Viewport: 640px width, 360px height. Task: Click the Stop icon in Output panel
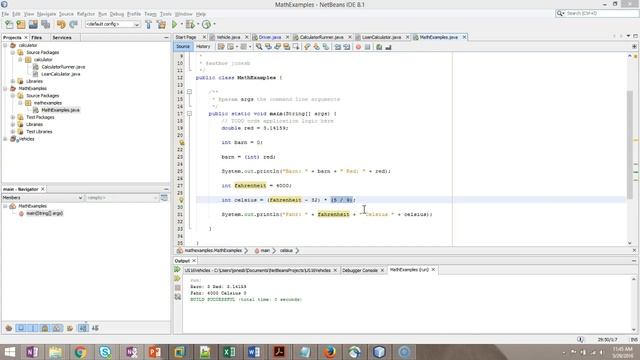pyautogui.click(x=178, y=288)
